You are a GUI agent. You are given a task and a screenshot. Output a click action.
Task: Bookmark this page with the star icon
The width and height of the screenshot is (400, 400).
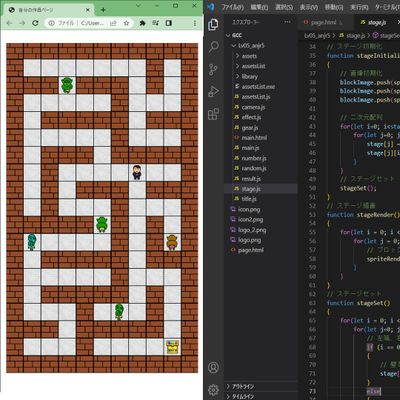pos(126,23)
